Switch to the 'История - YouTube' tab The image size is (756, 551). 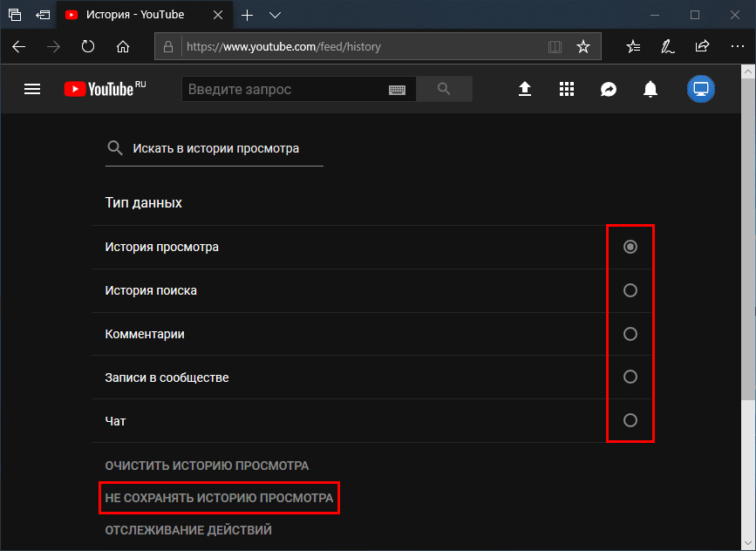point(135,15)
